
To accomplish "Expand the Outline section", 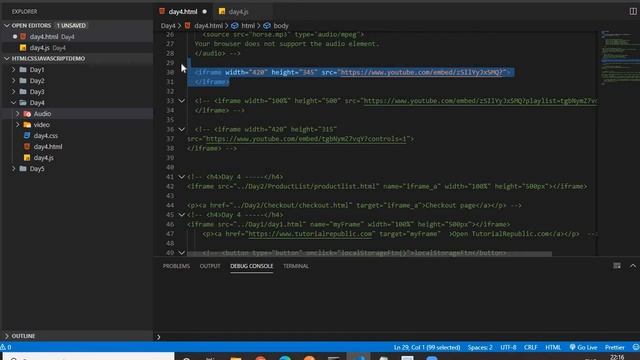I will point(7,336).
